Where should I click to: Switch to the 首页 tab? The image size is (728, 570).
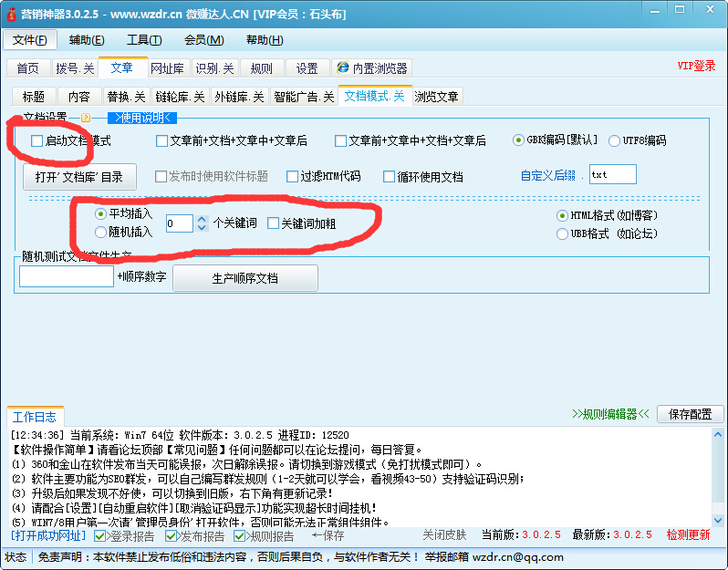(28, 68)
